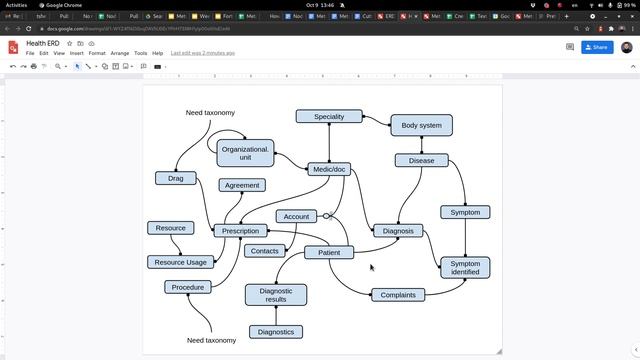Open the Edit menu
Image resolution: width=640 pixels, height=360 pixels.
pyautogui.click(x=44, y=53)
